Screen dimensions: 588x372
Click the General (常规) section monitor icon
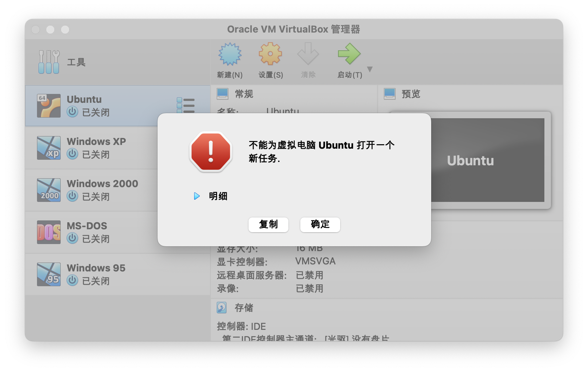click(x=223, y=94)
